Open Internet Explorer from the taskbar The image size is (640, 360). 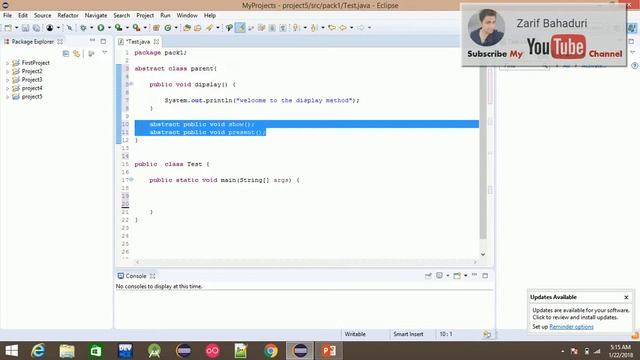(x=38, y=351)
